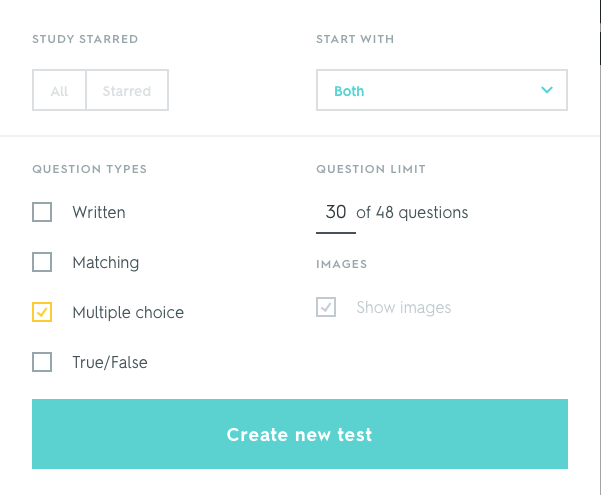Click the Start With heading label
Screen dimensions: 601x495
355,39
